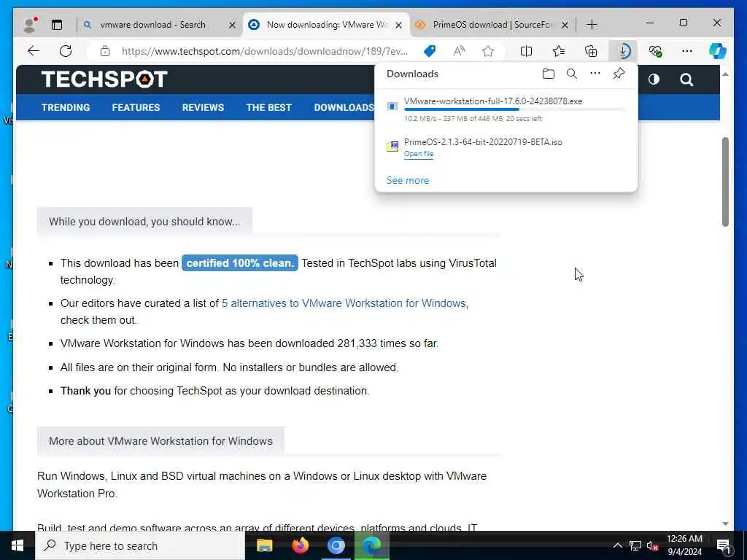The width and height of the screenshot is (747, 560).
Task: Click the address bar URL
Action: click(264, 51)
